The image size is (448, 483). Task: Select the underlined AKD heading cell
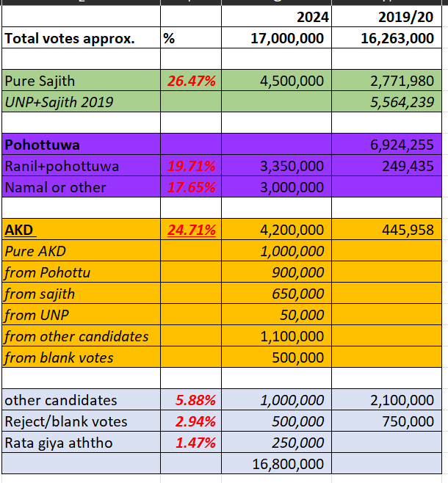[x=81, y=230]
